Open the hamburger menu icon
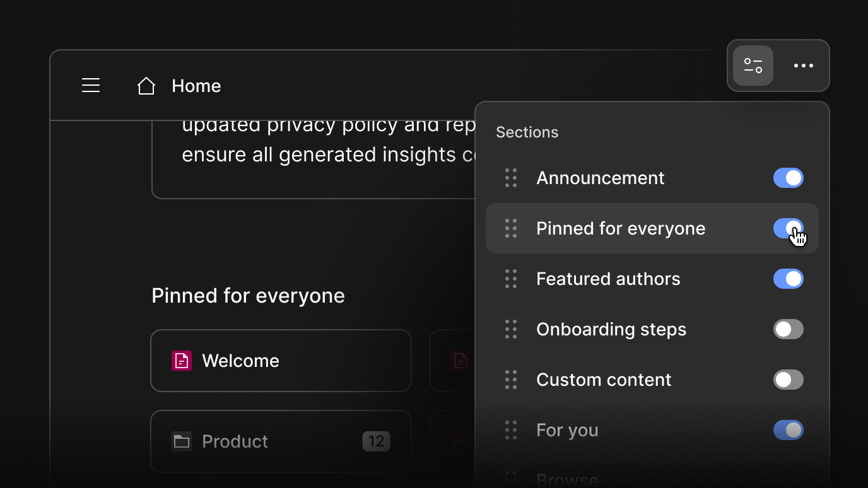Image resolution: width=868 pixels, height=488 pixels. (91, 85)
